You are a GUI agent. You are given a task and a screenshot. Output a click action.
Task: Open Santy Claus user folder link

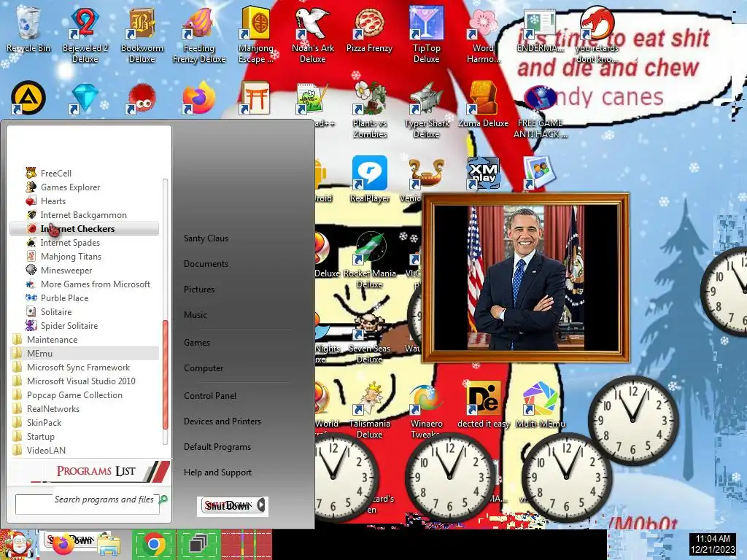click(206, 238)
